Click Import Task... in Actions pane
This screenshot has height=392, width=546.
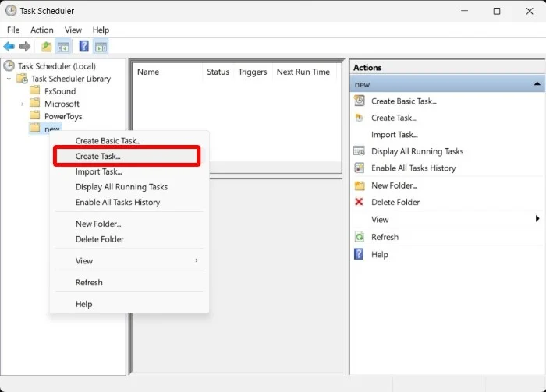point(395,135)
